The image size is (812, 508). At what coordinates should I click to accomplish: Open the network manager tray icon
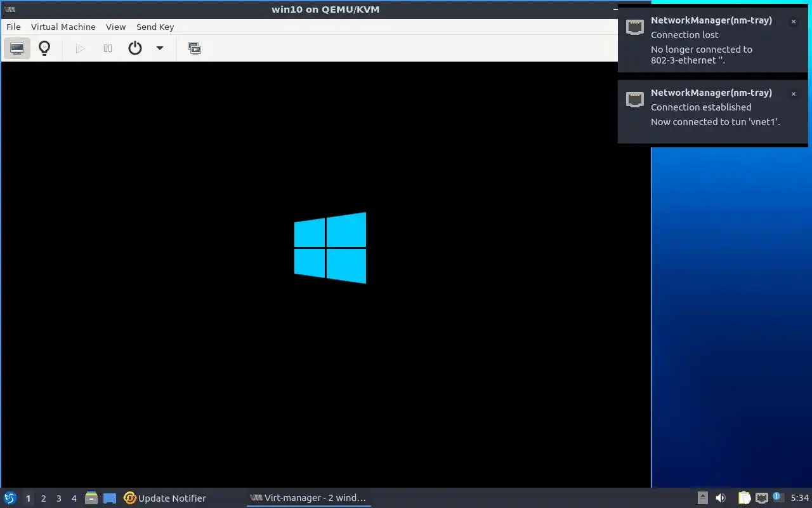pyautogui.click(x=761, y=498)
